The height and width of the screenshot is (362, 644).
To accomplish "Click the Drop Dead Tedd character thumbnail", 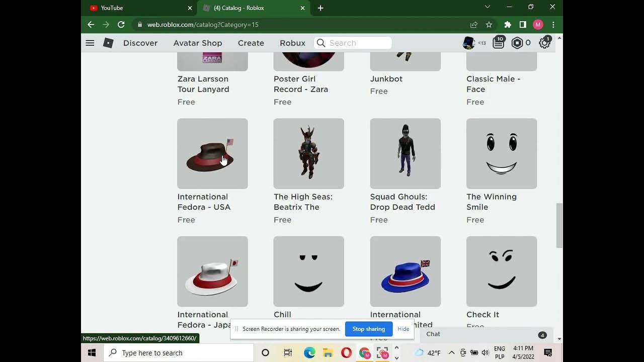I will coord(406,154).
